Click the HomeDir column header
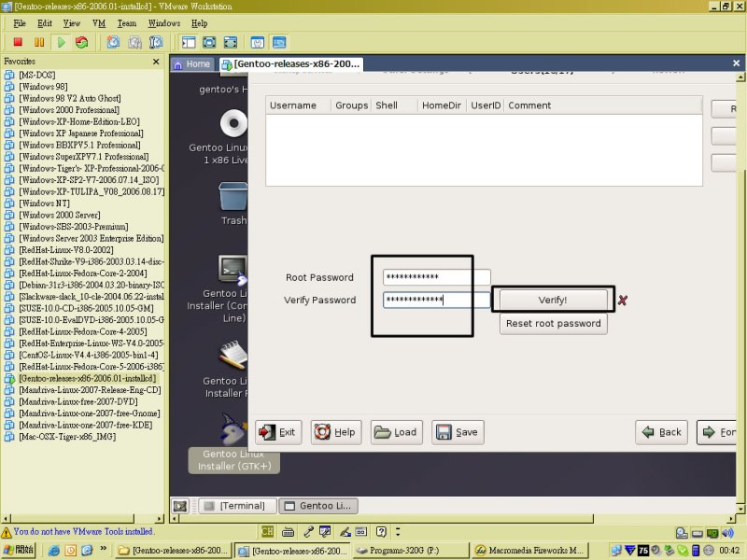 tap(442, 105)
